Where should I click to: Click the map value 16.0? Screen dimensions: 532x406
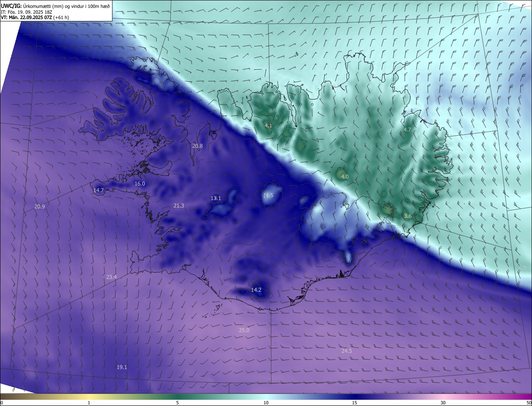pyautogui.click(x=140, y=183)
